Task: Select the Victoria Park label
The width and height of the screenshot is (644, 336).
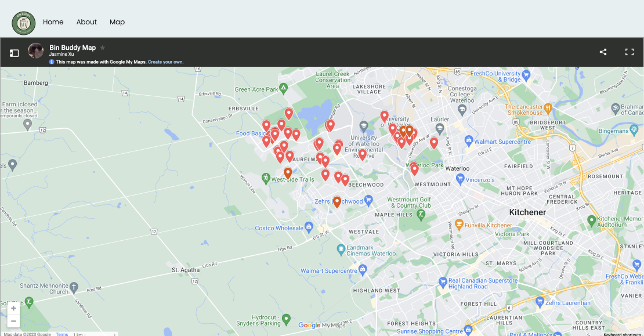Action: [512, 234]
